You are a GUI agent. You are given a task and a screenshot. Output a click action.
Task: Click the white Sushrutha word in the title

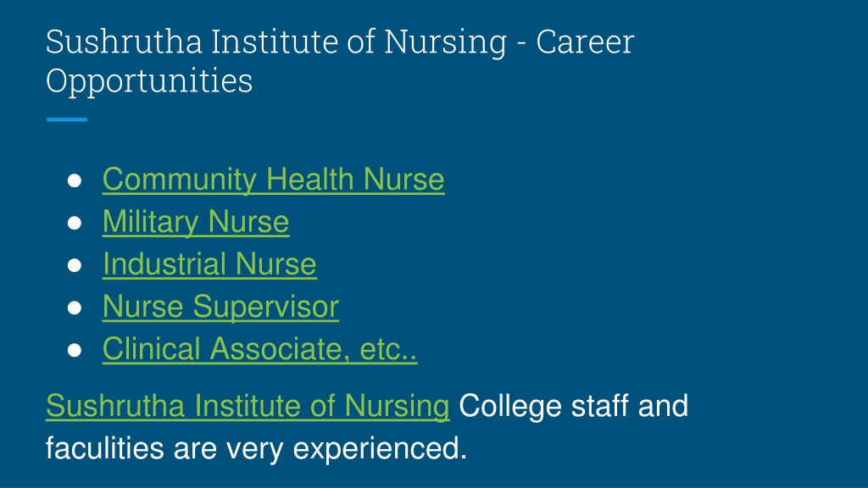coord(124,42)
